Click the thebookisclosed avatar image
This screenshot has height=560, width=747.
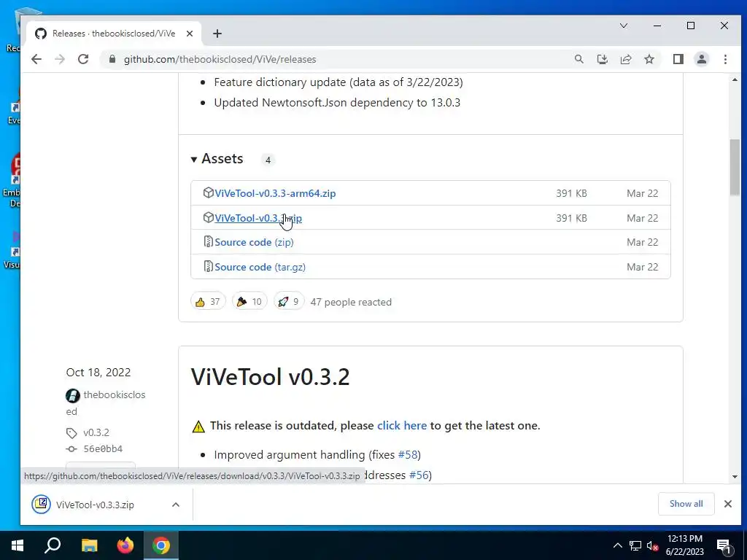pos(73,395)
